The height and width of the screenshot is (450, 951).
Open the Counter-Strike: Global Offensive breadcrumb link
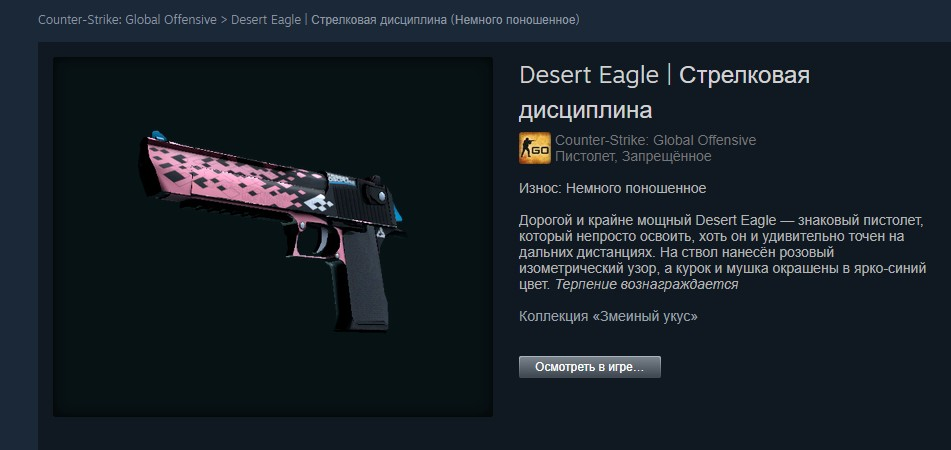coord(127,20)
